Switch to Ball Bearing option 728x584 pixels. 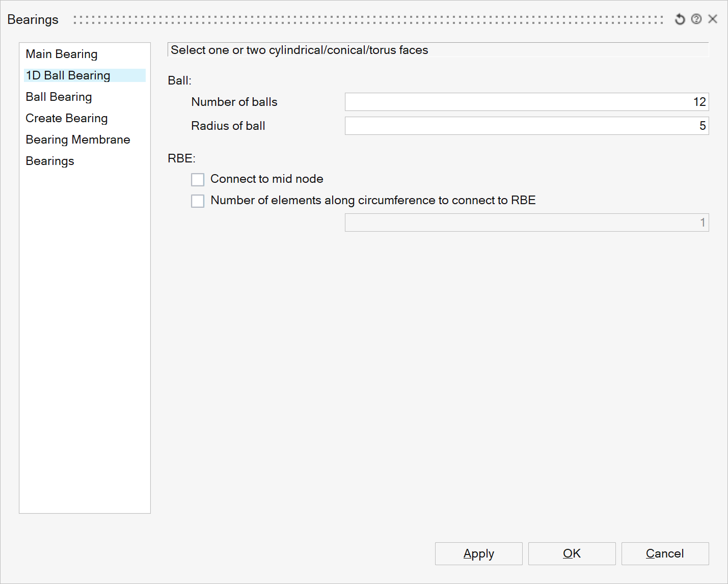59,97
